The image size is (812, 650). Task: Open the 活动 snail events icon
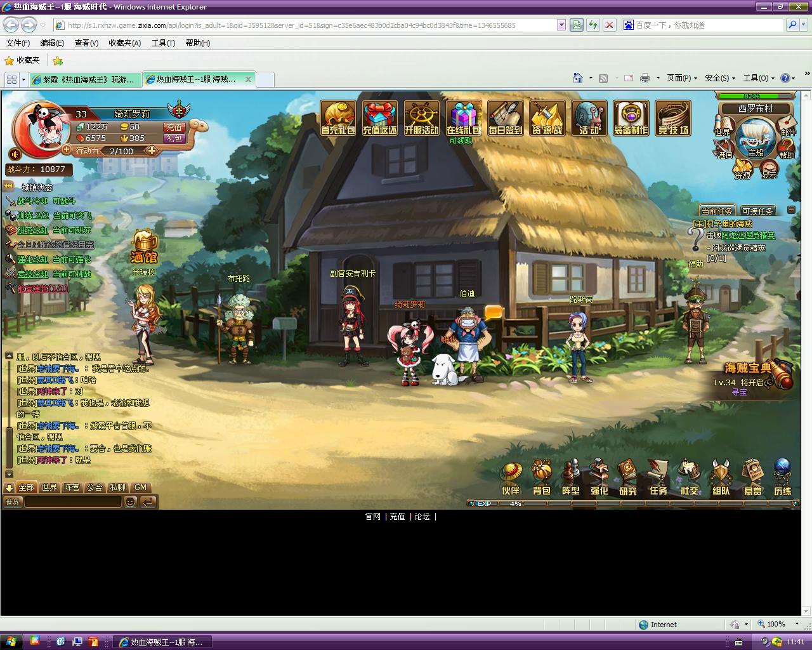589,118
